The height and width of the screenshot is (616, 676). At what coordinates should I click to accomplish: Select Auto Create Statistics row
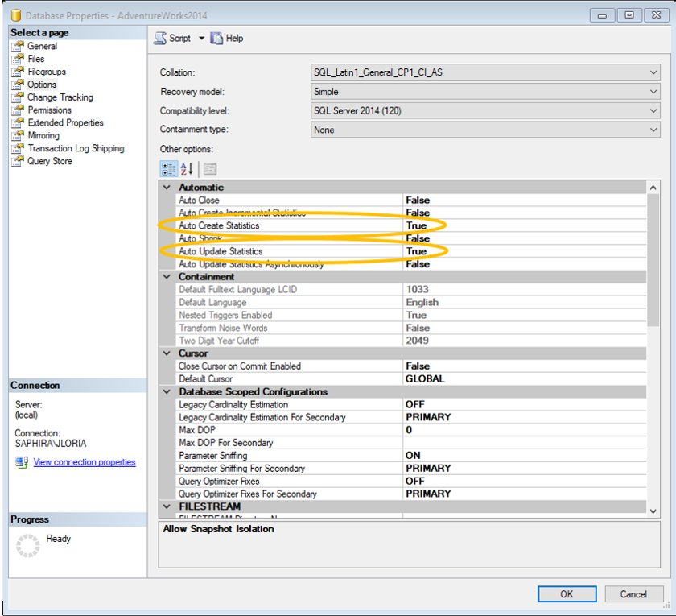pos(411,225)
